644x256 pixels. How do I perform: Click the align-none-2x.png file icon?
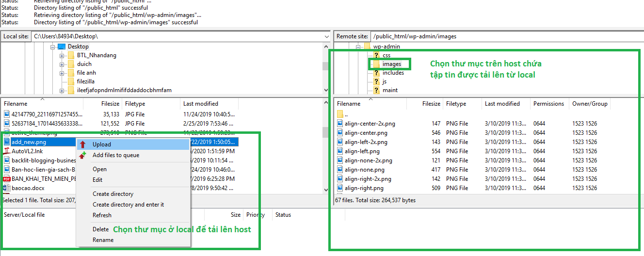(340, 160)
